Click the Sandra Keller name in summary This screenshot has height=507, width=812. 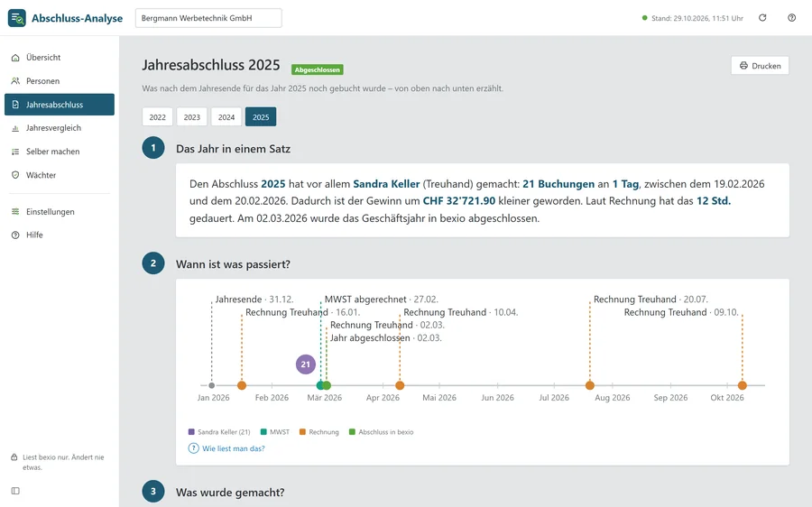(x=386, y=184)
